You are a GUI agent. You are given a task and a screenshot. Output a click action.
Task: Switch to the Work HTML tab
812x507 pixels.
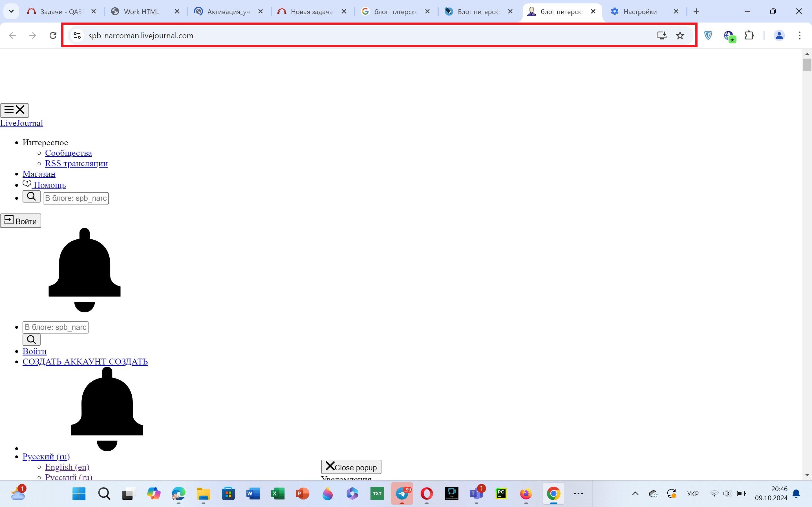(x=141, y=12)
